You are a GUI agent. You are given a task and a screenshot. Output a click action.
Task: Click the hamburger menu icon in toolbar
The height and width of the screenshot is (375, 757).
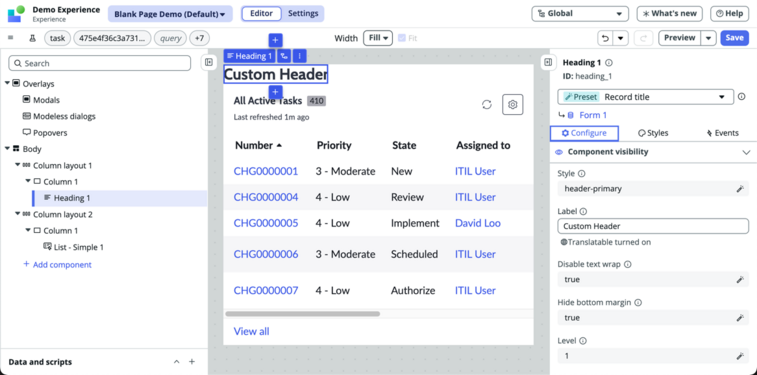11,38
